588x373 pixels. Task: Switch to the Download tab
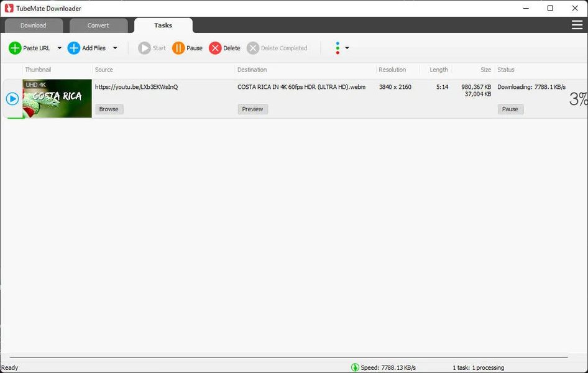(x=34, y=25)
